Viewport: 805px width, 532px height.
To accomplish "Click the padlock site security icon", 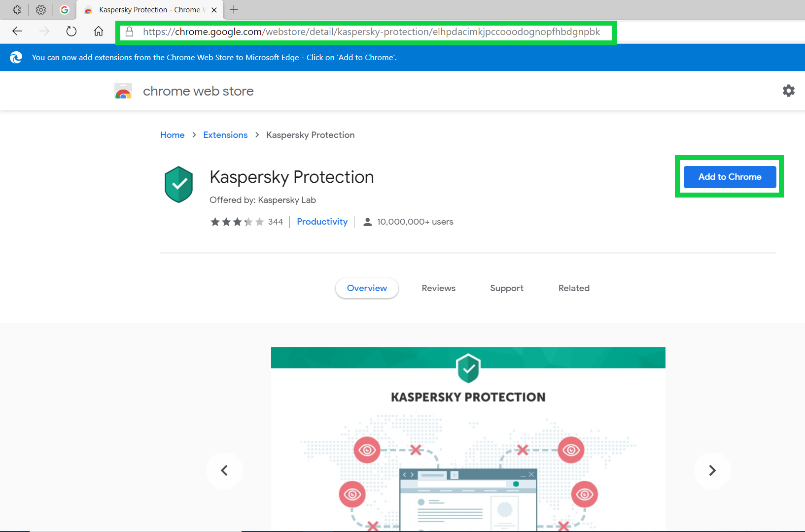I will click(130, 32).
